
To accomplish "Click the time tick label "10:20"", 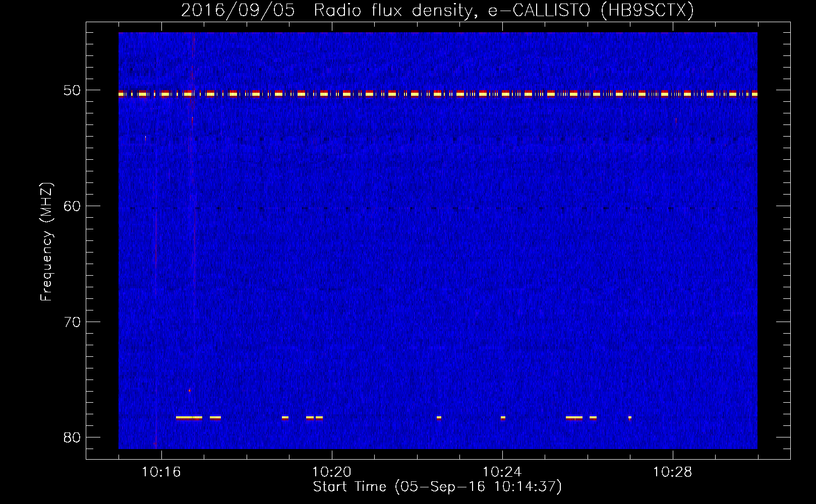I will [x=332, y=472].
